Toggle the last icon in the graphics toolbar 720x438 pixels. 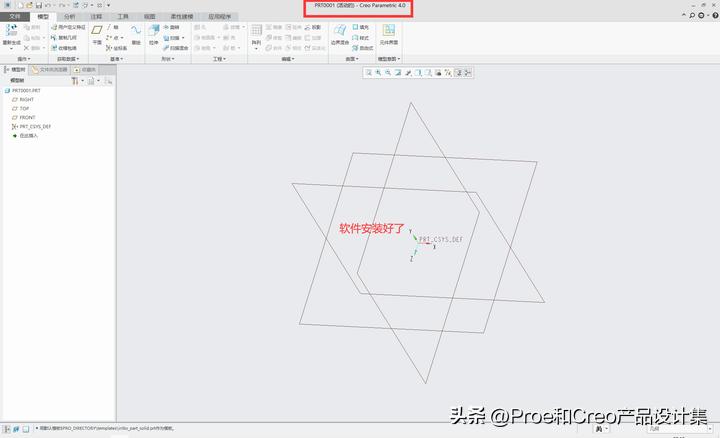tap(468, 73)
